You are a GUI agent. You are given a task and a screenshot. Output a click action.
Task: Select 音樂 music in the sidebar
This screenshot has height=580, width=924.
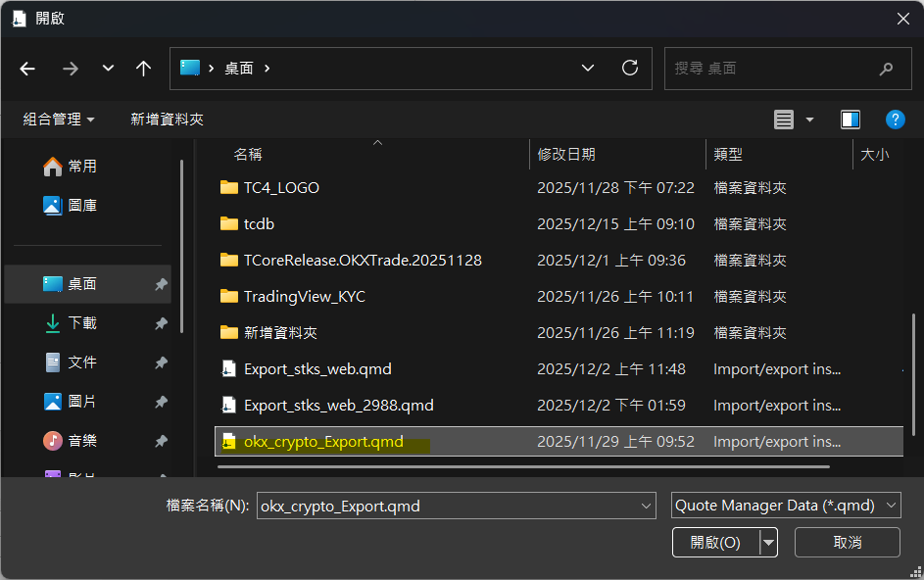pos(82,441)
